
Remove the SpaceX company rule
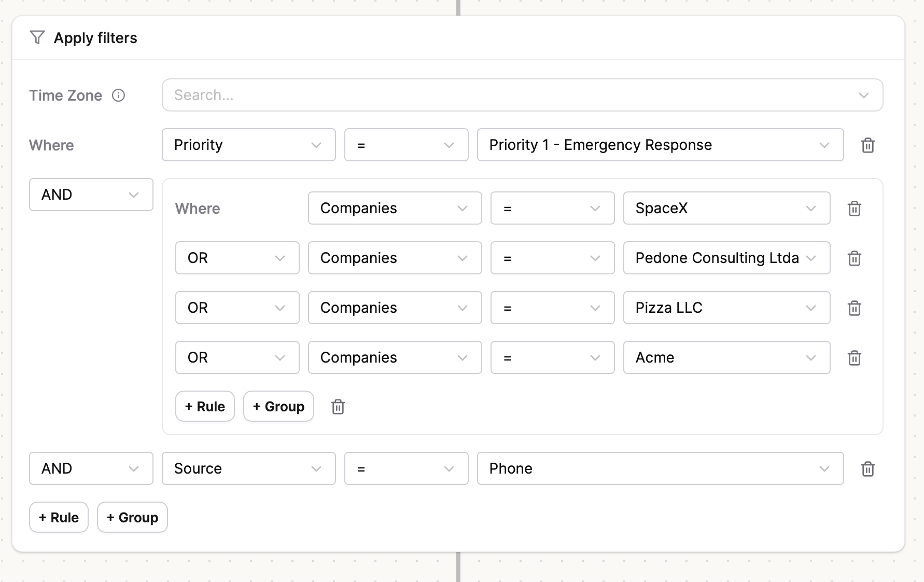click(x=855, y=209)
